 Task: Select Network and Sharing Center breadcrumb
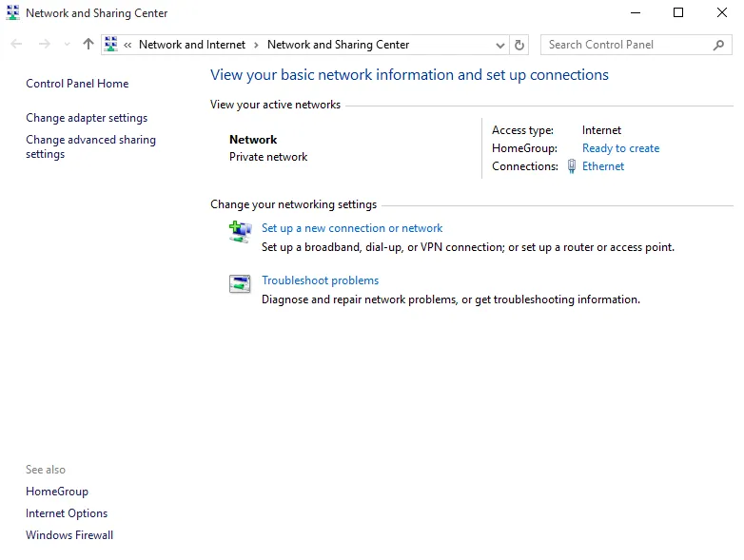click(x=338, y=45)
